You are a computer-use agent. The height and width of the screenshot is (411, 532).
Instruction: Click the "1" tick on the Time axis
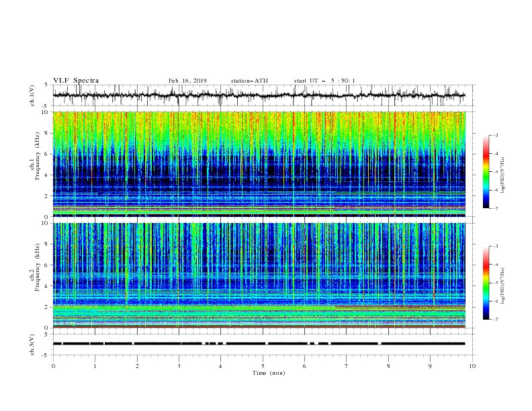[x=95, y=366]
